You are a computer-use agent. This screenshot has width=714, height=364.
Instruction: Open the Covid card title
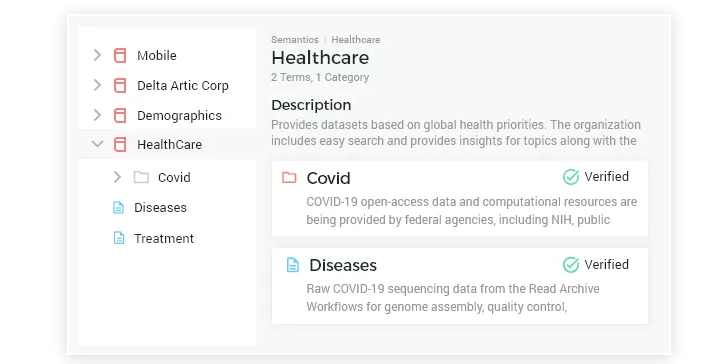(x=328, y=178)
